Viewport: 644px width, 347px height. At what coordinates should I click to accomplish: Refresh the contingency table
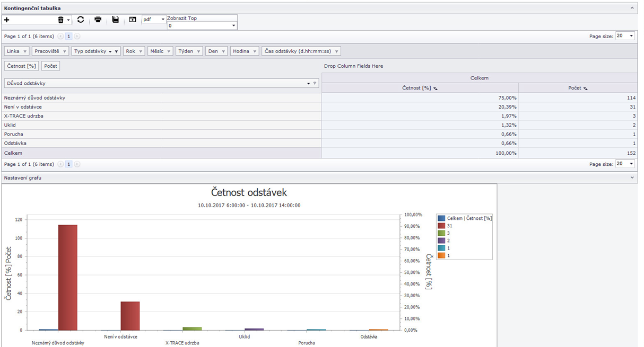pos(81,20)
